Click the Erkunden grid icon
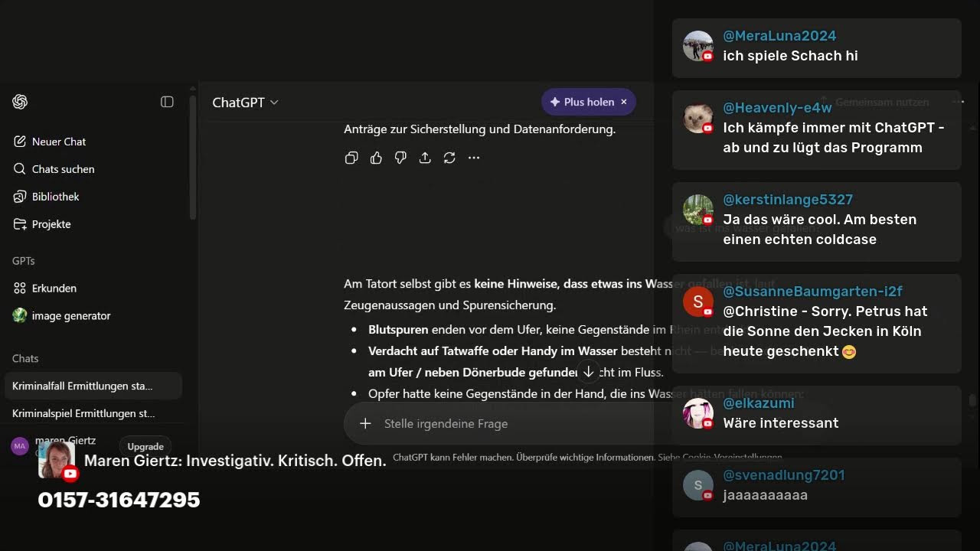This screenshot has width=980, height=551. [20, 289]
